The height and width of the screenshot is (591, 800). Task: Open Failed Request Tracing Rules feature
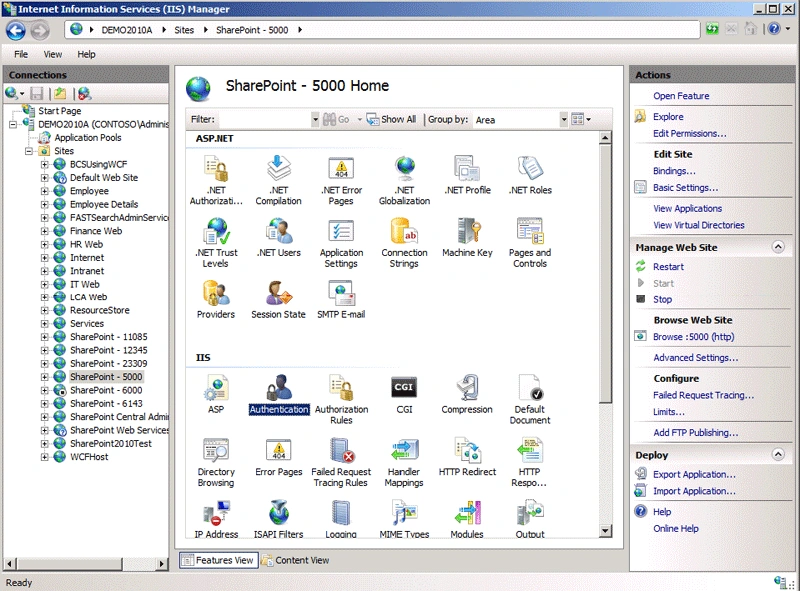click(x=341, y=462)
